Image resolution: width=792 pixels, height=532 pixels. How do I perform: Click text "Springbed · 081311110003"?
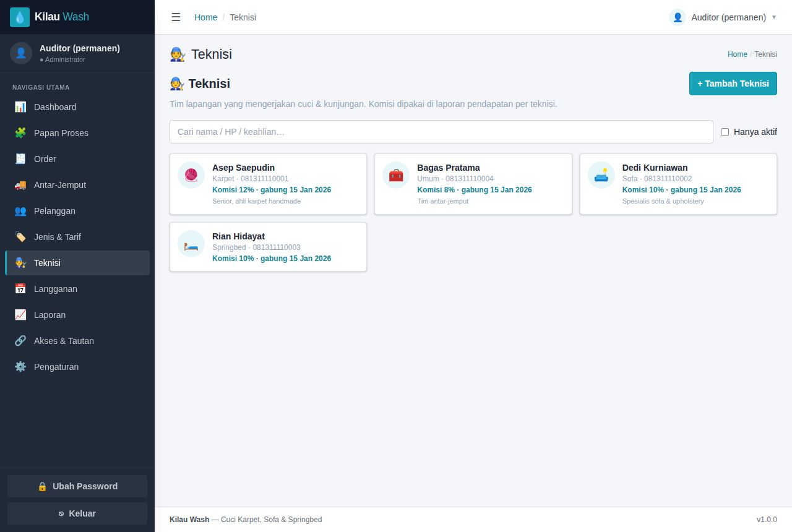[x=256, y=247]
